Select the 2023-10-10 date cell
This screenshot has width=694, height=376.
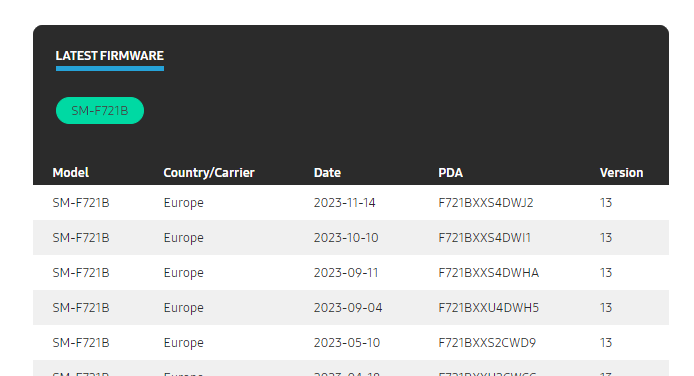coord(346,238)
